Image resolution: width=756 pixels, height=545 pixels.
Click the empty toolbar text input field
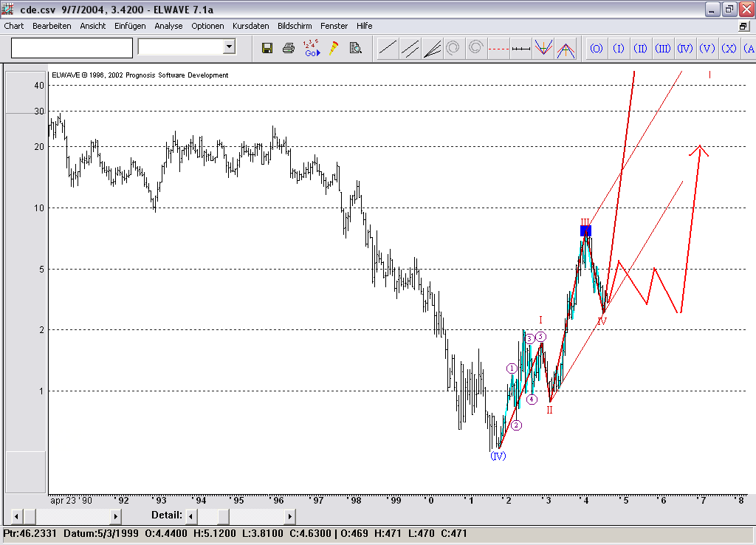tap(72, 48)
